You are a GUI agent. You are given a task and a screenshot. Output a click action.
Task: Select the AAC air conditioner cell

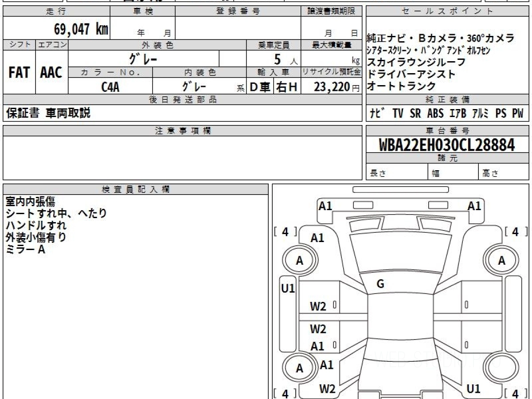(51, 73)
